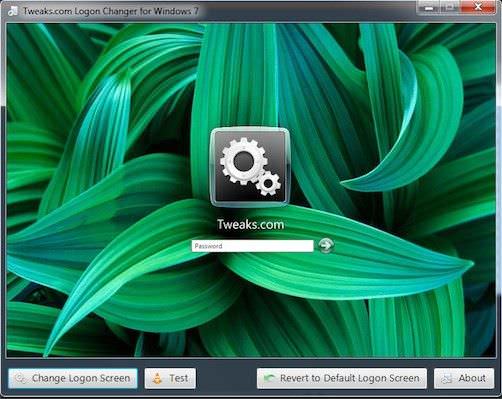Minimize the Logon Changer window
The width and height of the screenshot is (502, 399).
pos(428,8)
